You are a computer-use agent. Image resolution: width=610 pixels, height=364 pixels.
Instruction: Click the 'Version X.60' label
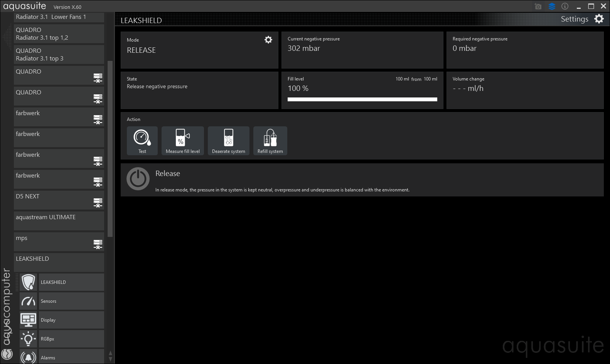click(67, 7)
